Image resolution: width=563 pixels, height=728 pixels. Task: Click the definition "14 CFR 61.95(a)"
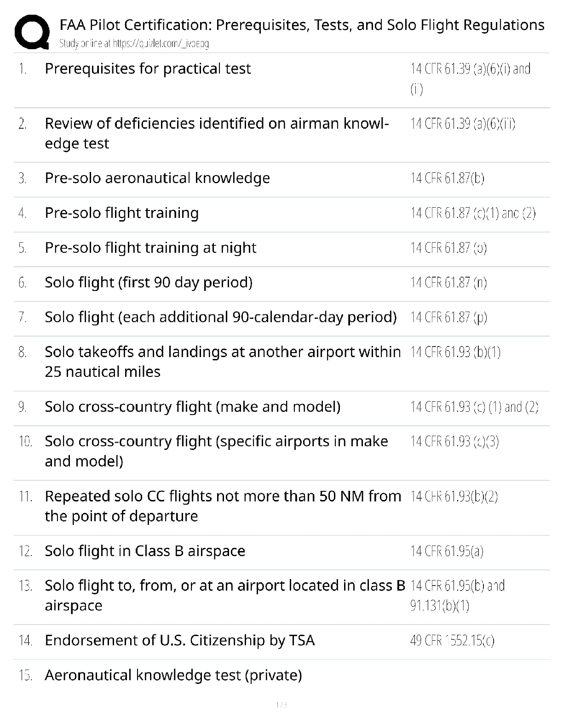[447, 551]
